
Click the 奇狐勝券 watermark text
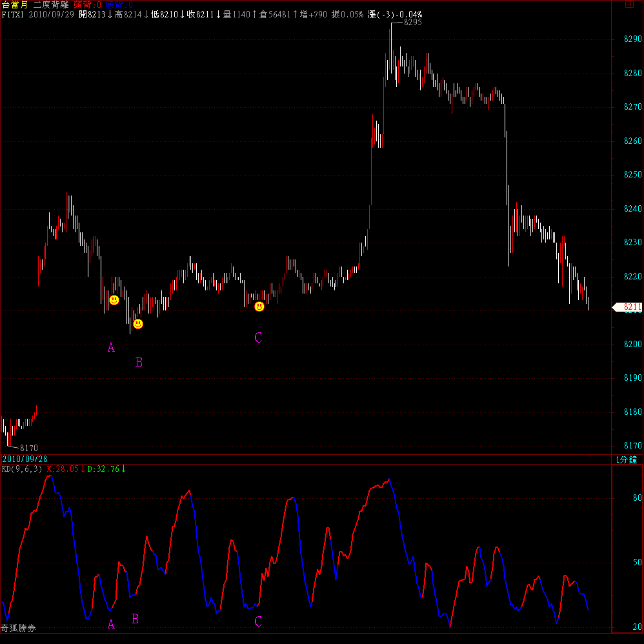pyautogui.click(x=18, y=627)
